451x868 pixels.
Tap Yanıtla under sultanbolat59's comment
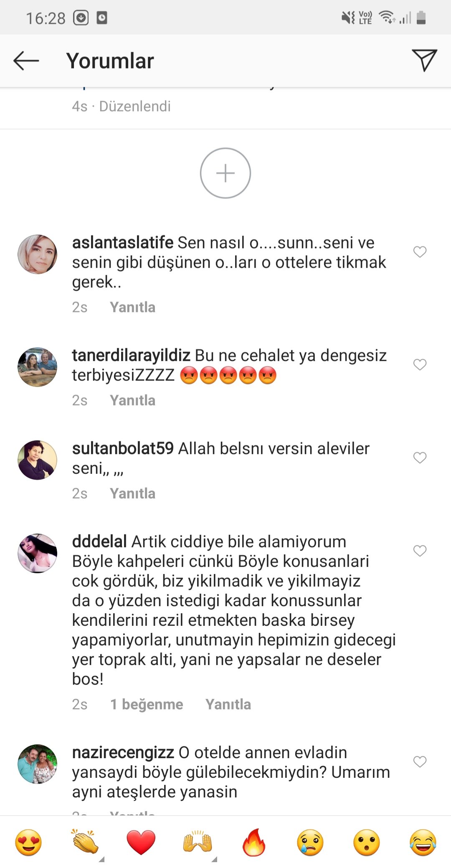pos(132,493)
